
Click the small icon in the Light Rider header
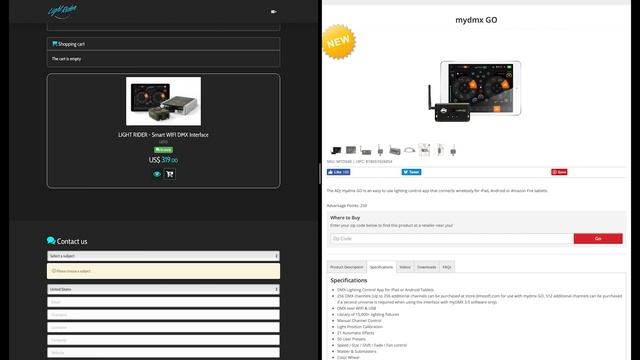click(273, 12)
